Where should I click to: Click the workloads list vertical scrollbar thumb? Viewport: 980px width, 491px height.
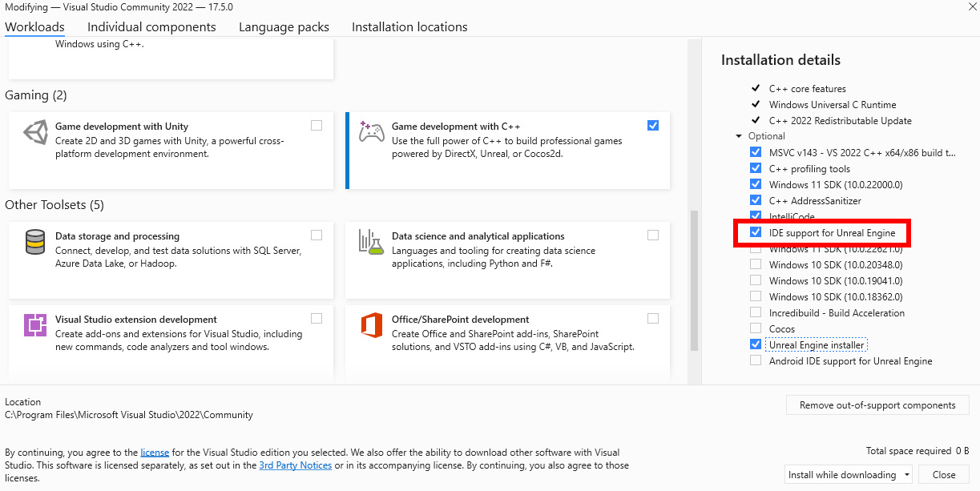pos(694,280)
